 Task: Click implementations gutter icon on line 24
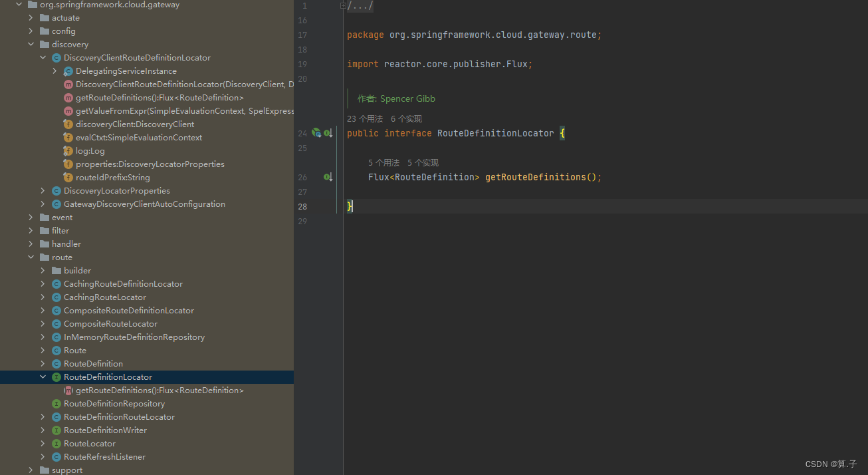tap(328, 133)
